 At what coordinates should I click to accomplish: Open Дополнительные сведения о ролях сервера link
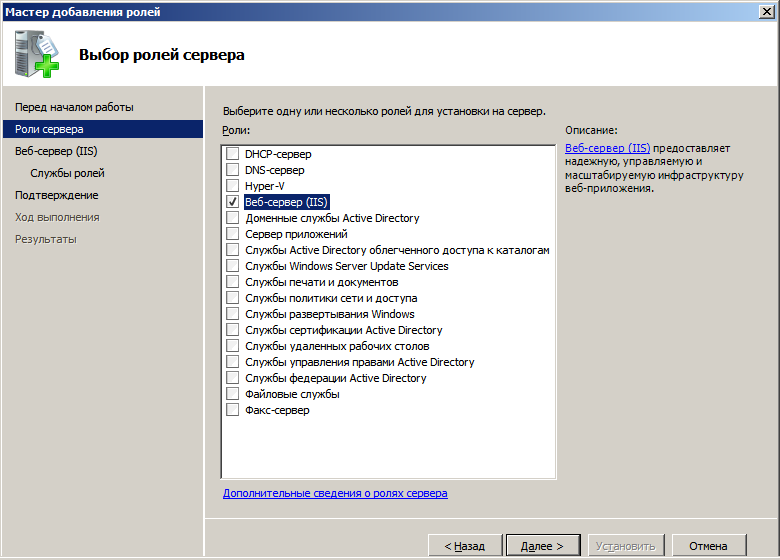tap(335, 493)
